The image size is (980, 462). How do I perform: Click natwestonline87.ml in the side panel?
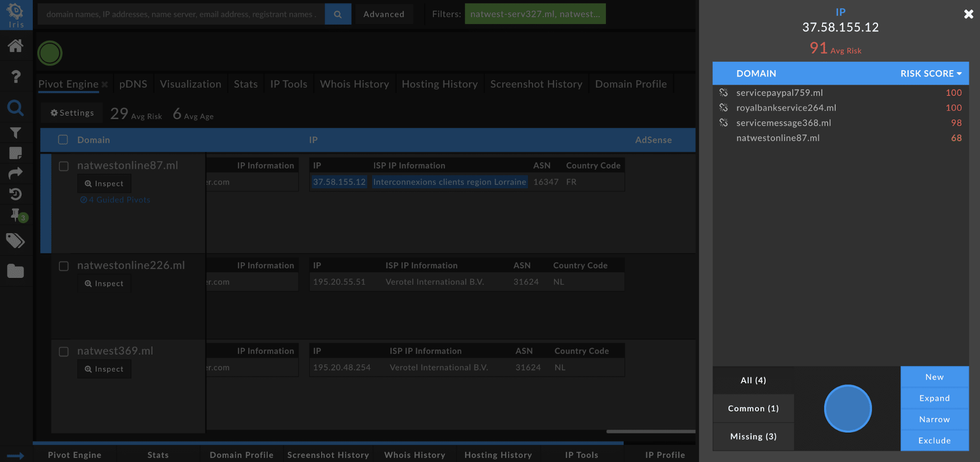(x=778, y=138)
